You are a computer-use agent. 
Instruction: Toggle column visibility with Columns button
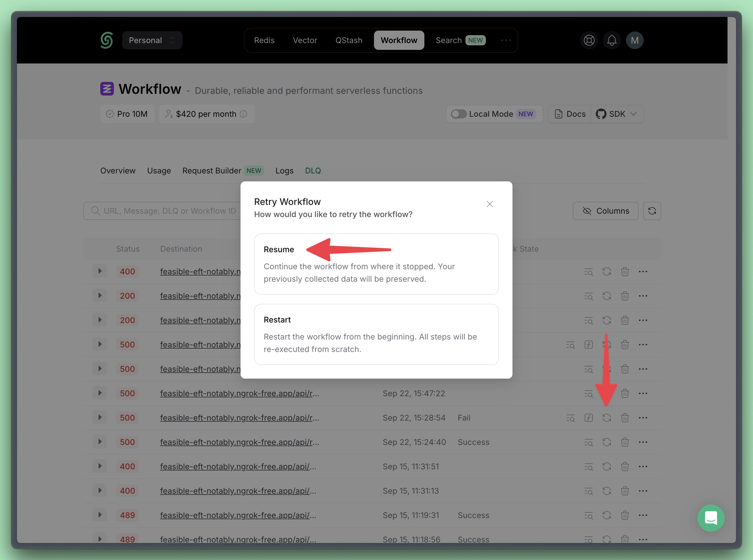click(605, 211)
